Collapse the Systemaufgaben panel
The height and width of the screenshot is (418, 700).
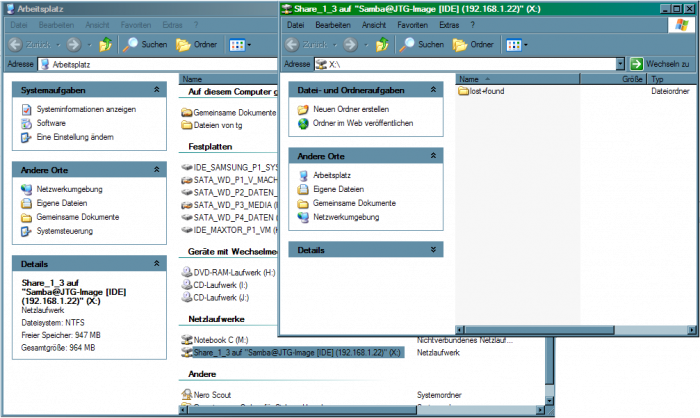155,90
